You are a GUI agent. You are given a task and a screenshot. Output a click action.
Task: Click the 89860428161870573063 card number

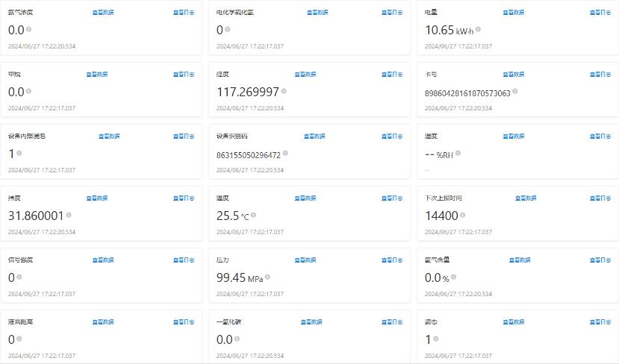tap(467, 93)
